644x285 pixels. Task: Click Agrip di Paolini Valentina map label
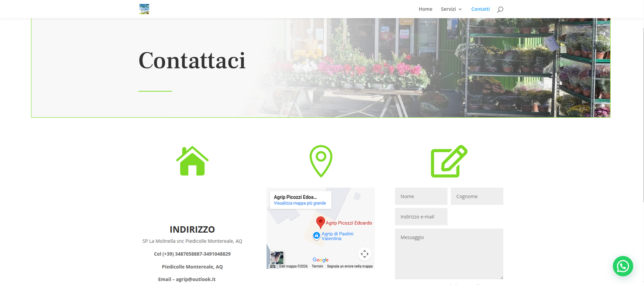tap(337, 236)
